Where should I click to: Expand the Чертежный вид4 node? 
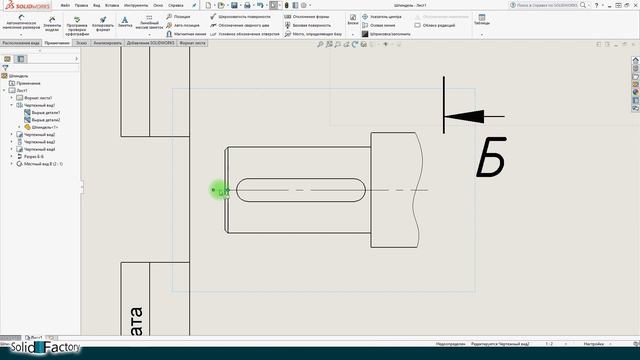click(11, 149)
